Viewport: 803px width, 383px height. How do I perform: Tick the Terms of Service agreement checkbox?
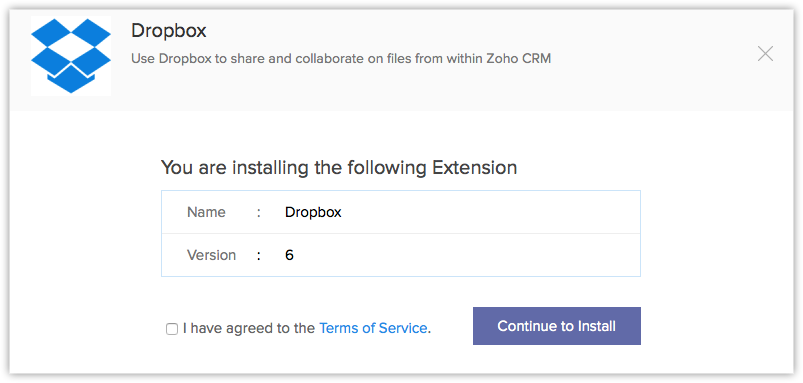[172, 329]
